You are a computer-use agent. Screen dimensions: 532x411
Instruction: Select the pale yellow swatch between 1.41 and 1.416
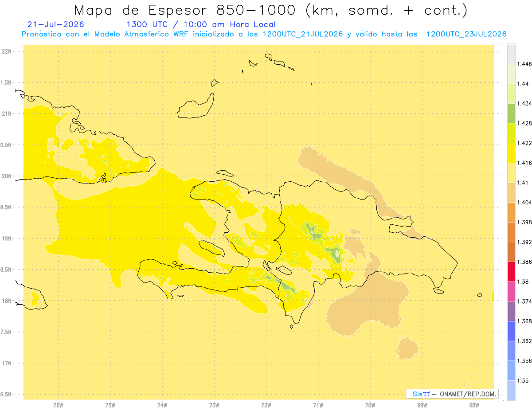(511, 172)
